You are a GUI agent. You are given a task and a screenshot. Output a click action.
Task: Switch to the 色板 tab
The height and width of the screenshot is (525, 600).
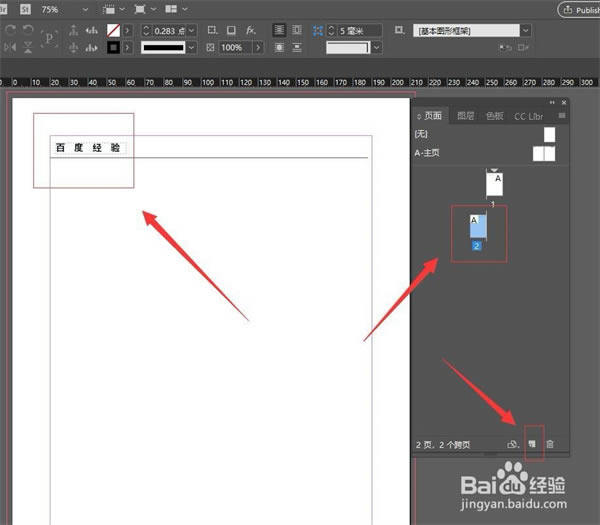[x=494, y=116]
